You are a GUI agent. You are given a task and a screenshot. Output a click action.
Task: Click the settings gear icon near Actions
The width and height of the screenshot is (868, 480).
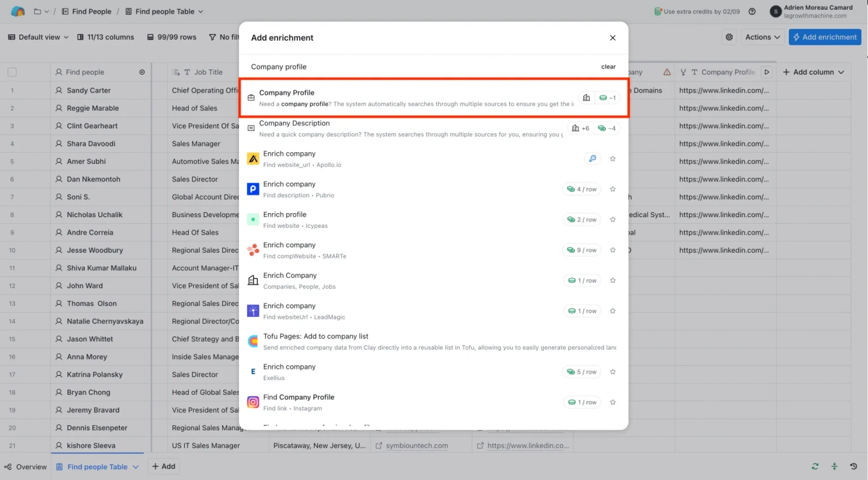pyautogui.click(x=729, y=37)
